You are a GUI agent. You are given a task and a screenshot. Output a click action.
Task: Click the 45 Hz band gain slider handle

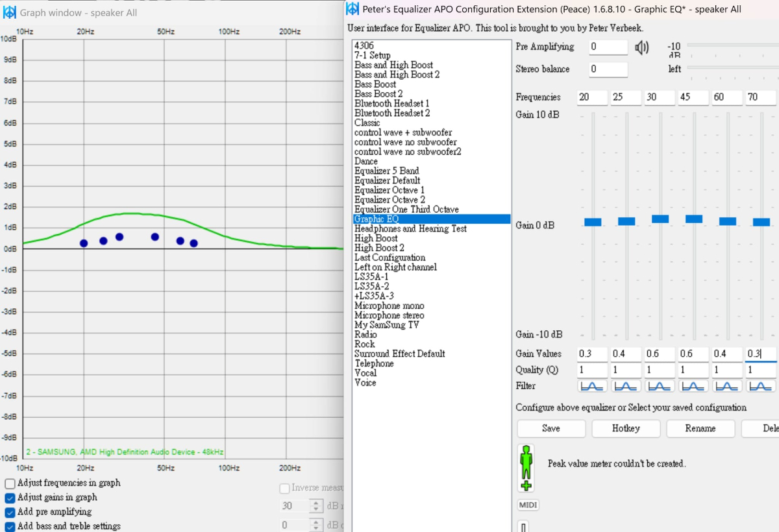pos(694,219)
